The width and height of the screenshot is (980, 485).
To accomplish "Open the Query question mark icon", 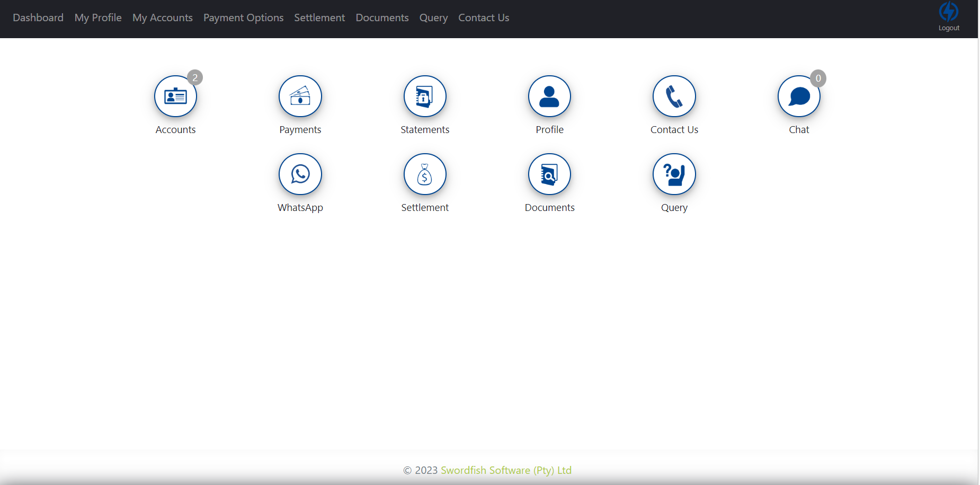I will click(x=674, y=174).
